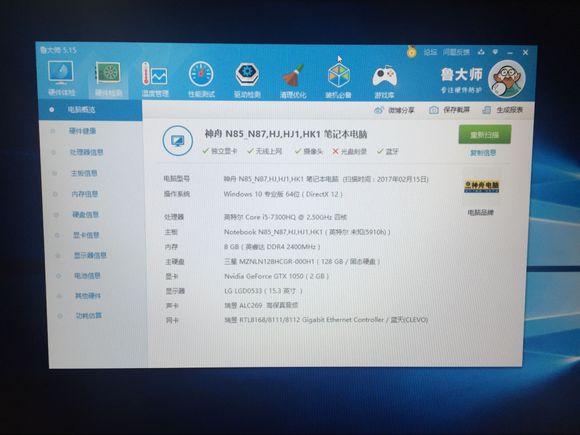Select 电池信息 sidebar item
Image resolution: width=580 pixels, height=435 pixels.
pos(87,276)
